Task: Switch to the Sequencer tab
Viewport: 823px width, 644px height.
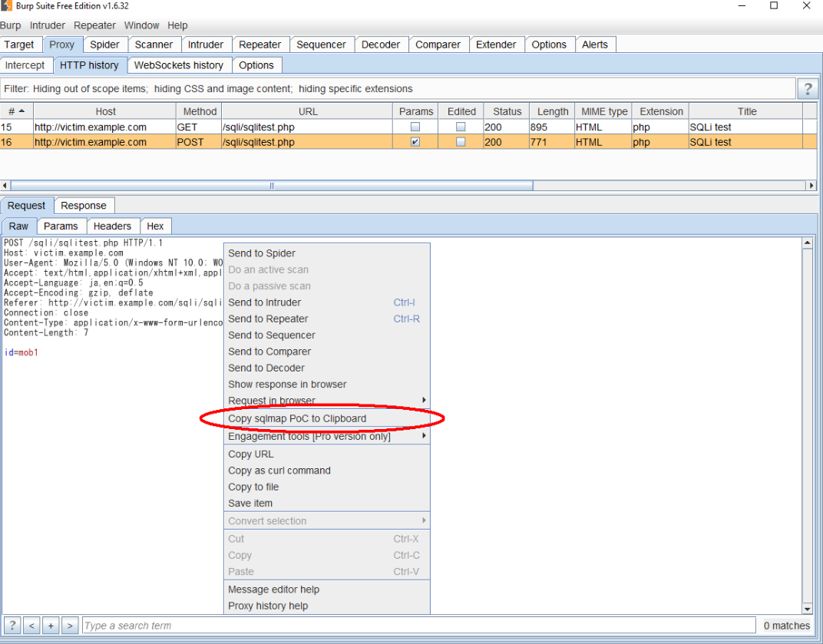Action: [321, 45]
